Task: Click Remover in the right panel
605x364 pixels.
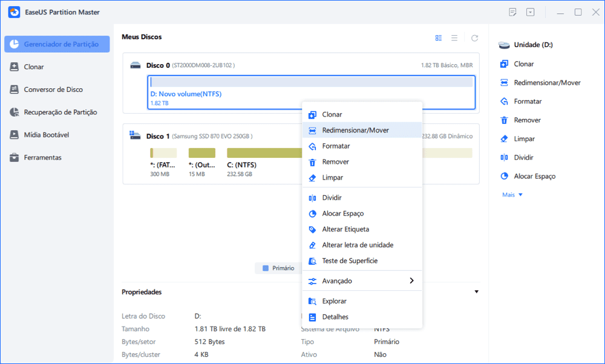Action: (x=520, y=120)
